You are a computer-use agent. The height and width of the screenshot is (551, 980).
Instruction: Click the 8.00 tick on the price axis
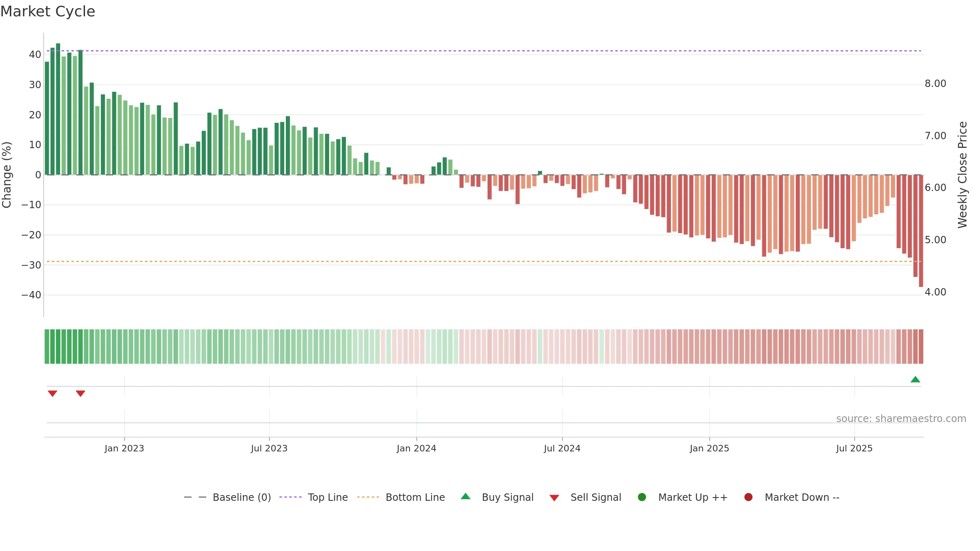935,84
